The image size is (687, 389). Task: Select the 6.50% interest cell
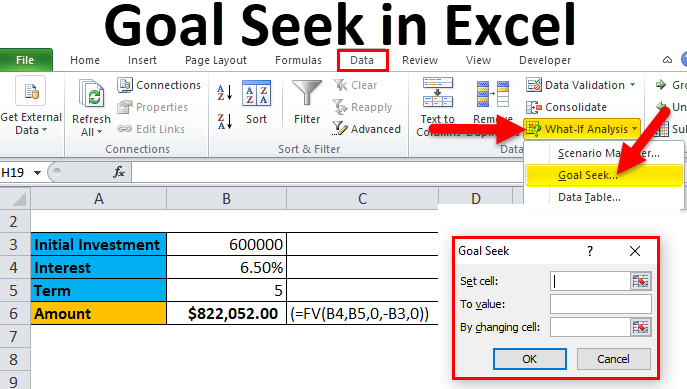pyautogui.click(x=227, y=267)
